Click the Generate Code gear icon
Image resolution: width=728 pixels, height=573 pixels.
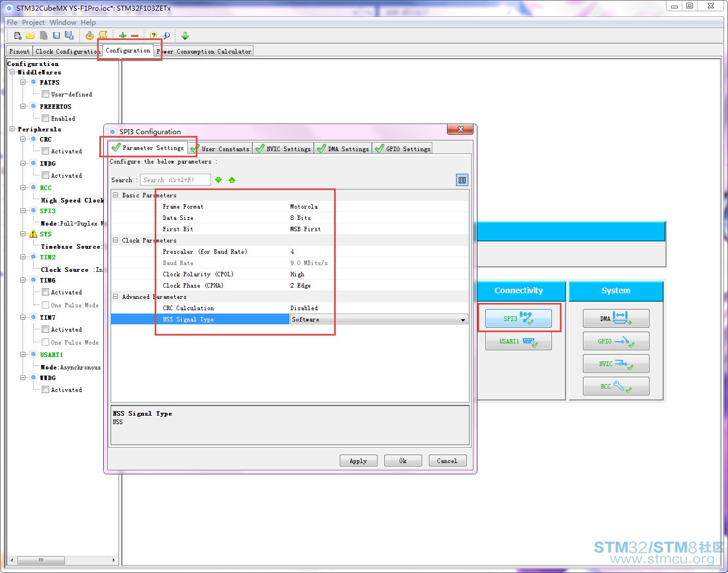[90, 36]
